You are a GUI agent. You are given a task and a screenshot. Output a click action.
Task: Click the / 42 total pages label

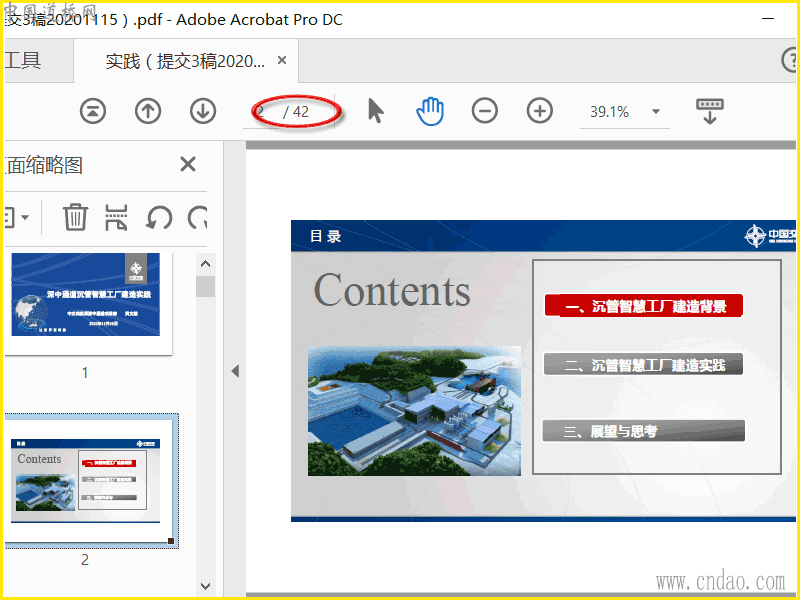(x=296, y=112)
